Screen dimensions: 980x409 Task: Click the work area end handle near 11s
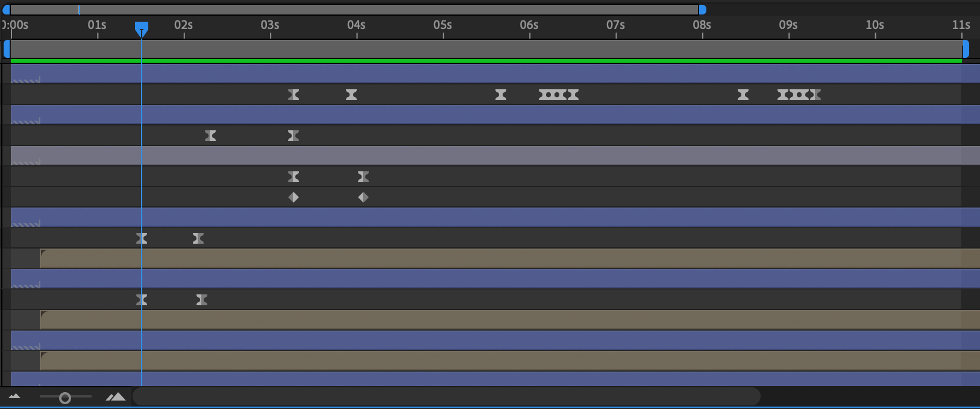pos(966,49)
